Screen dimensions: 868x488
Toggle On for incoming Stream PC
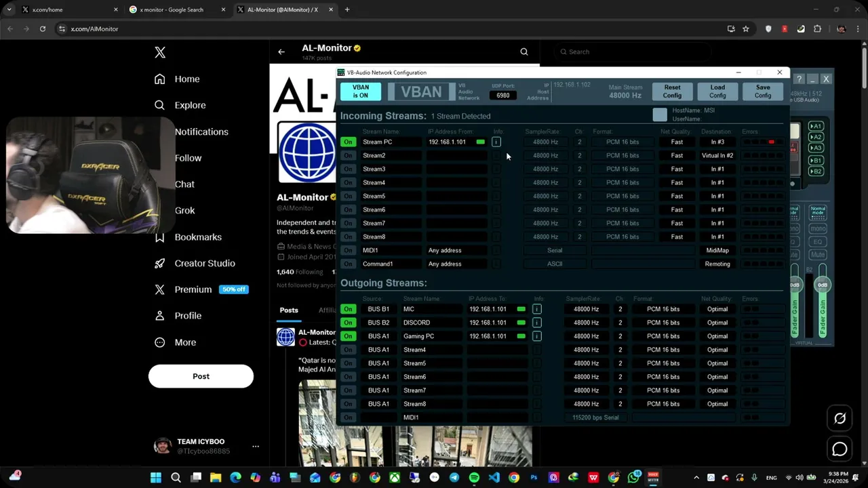[348, 142]
